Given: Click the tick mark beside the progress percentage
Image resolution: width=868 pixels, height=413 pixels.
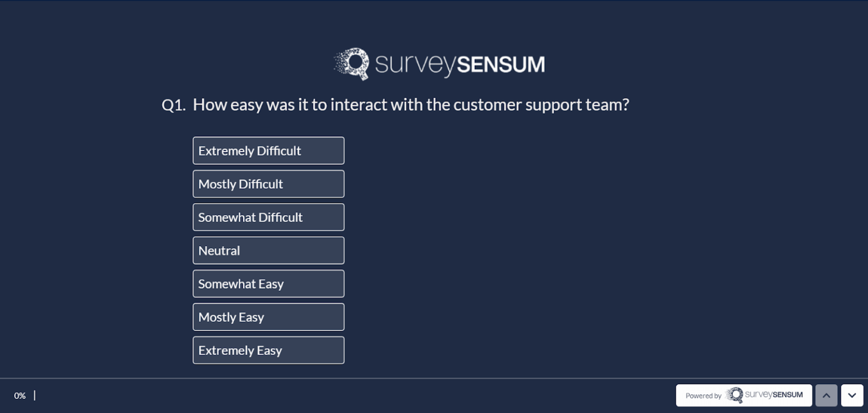Looking at the screenshot, I should [x=34, y=395].
